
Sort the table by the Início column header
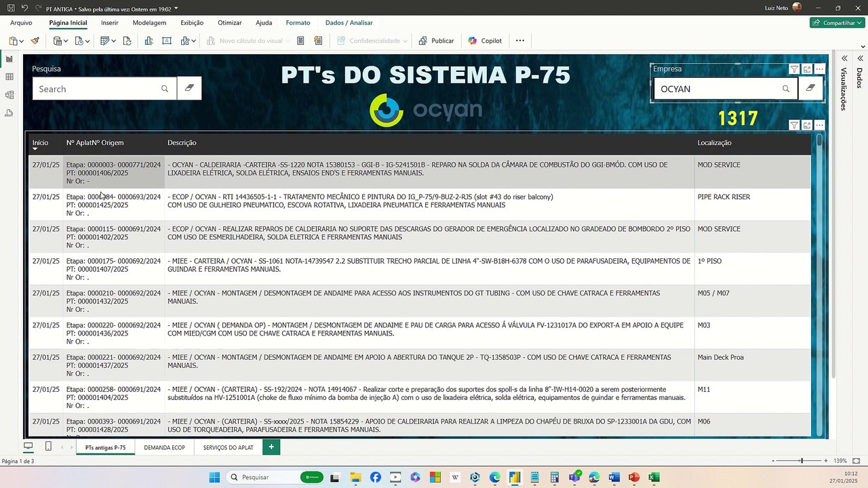coord(40,143)
